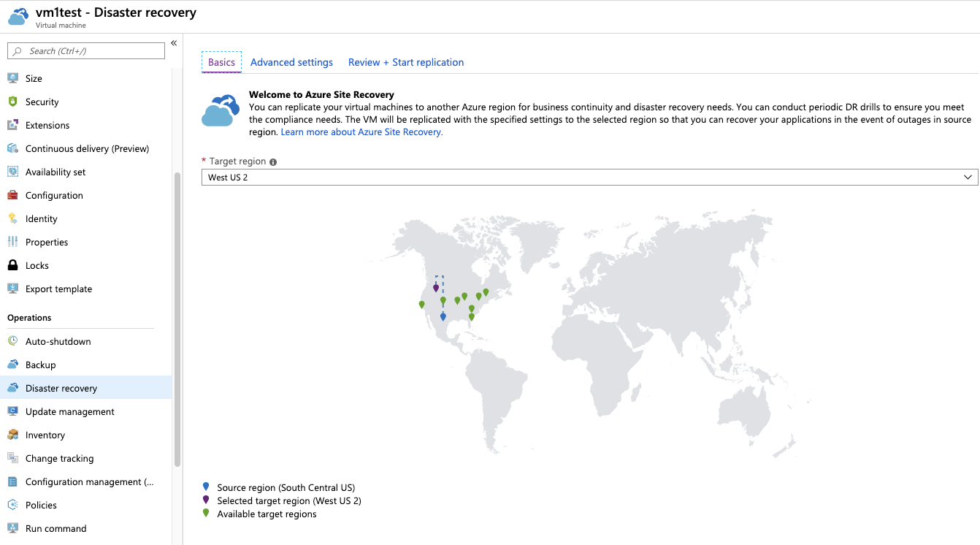Viewport: 980px width, 545px height.
Task: Click the Availability set icon
Action: 12,172
